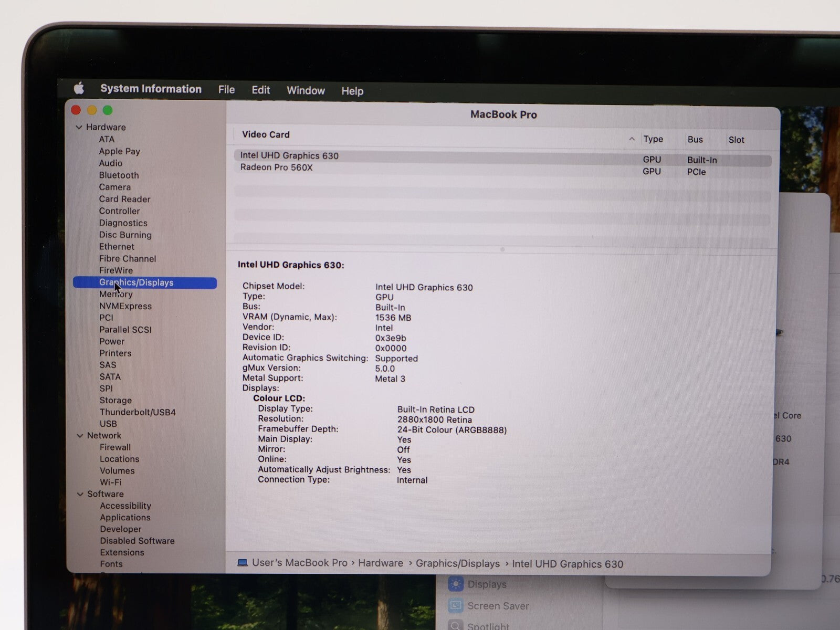Open the File menu
840x630 pixels.
226,90
